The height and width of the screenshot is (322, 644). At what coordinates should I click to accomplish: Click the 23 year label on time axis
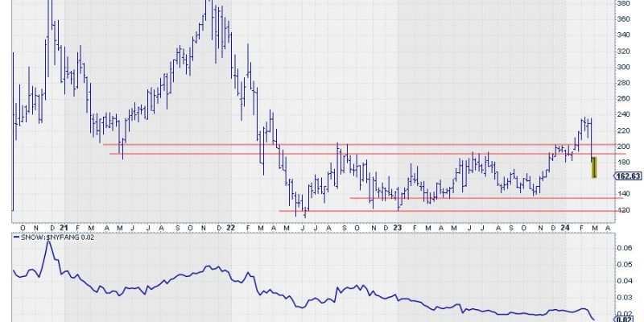(x=398, y=227)
